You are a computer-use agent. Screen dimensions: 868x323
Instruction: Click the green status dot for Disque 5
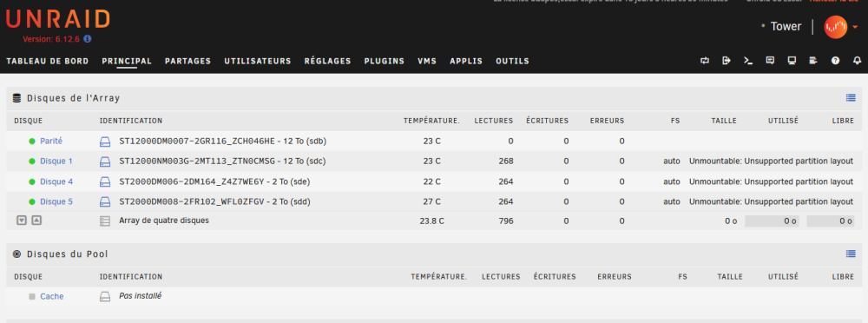(32, 201)
